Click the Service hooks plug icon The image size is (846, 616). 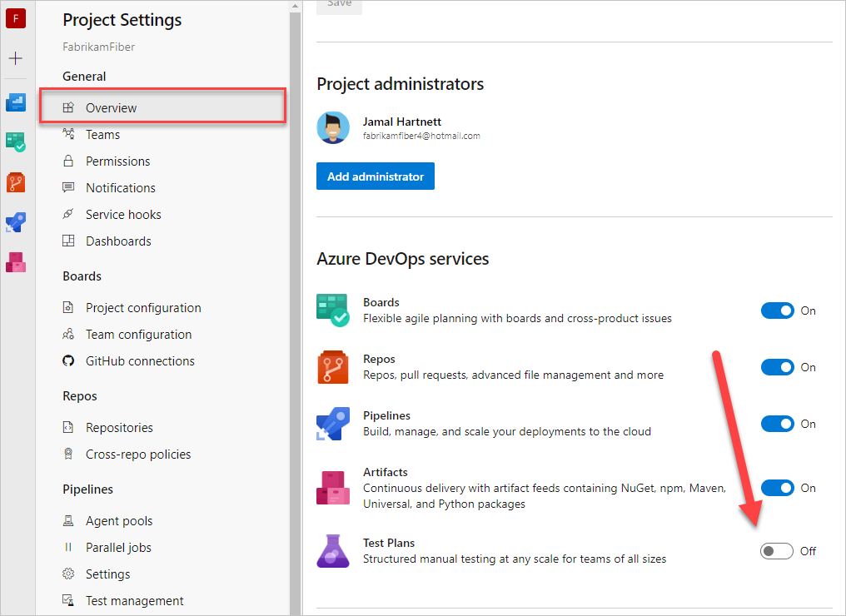(68, 214)
